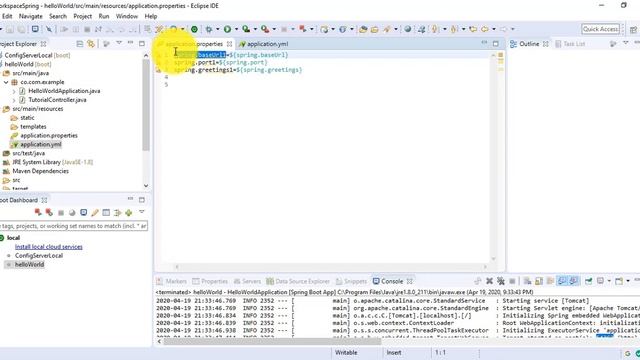Click Open Console icon in Boot Dashboard
This screenshot has height=360, width=640.
[x=84, y=213]
